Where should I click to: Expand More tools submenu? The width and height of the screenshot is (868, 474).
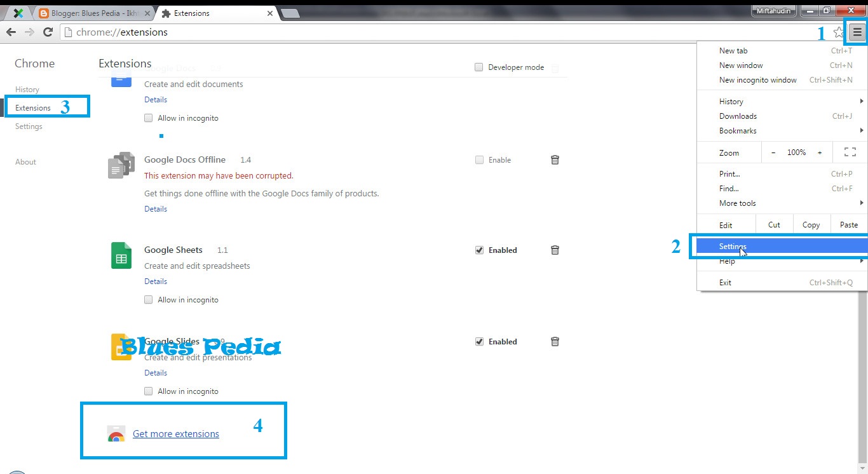782,203
